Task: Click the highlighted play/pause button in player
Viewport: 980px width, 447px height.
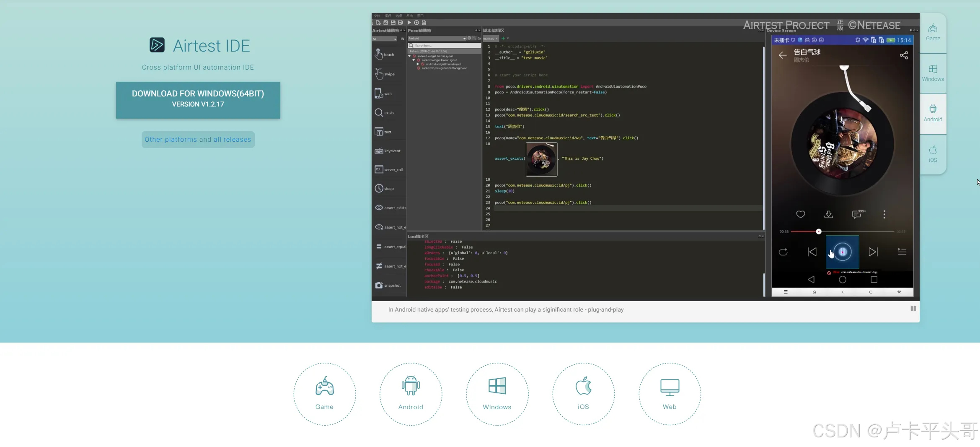Action: pos(842,252)
